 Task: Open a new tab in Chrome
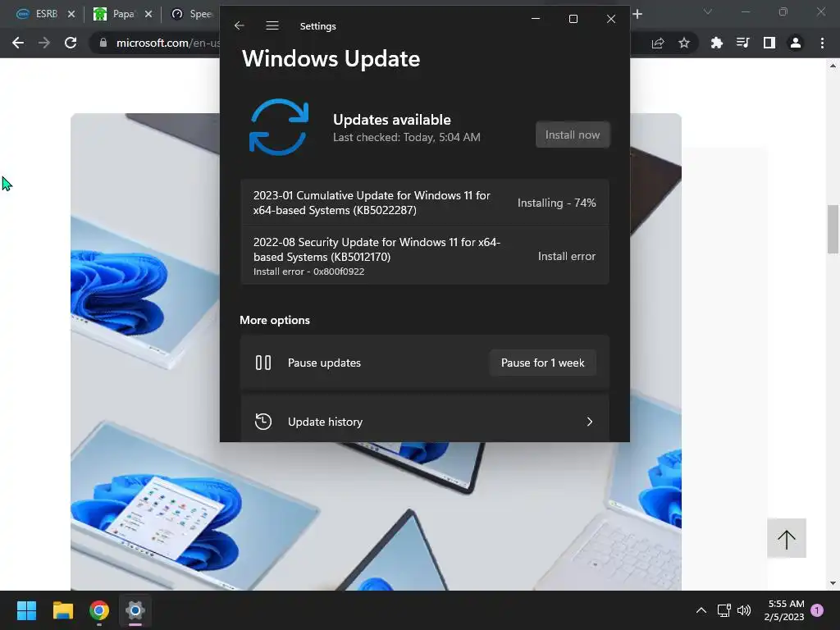[x=637, y=14]
